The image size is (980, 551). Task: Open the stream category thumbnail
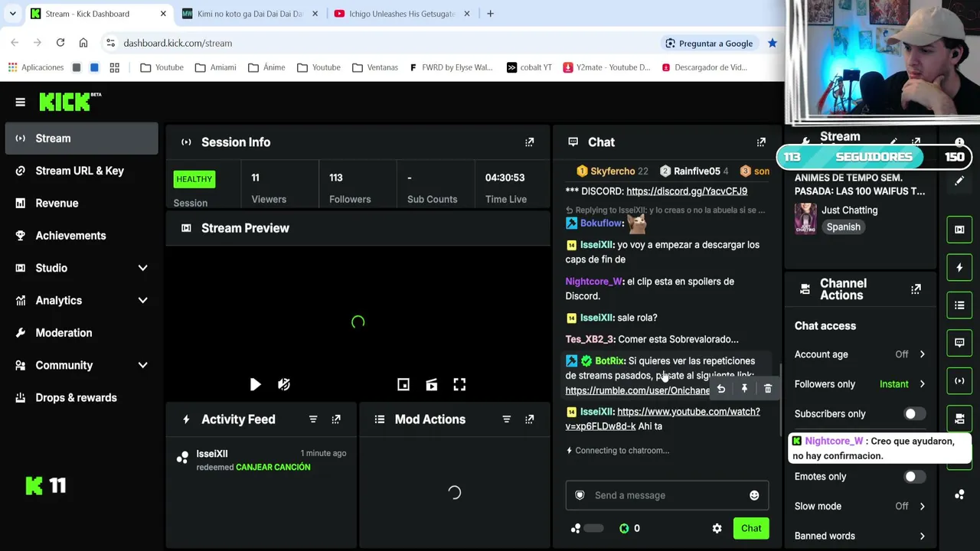pos(805,218)
